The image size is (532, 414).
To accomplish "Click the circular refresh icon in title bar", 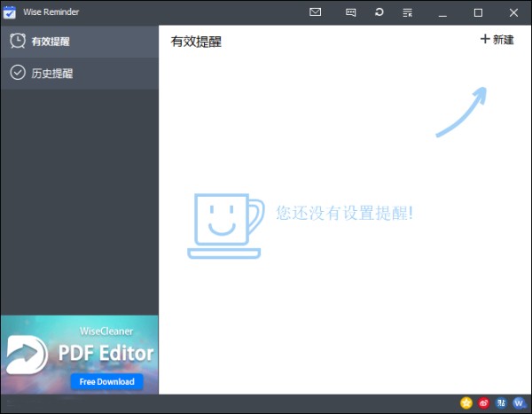I will pyautogui.click(x=379, y=12).
